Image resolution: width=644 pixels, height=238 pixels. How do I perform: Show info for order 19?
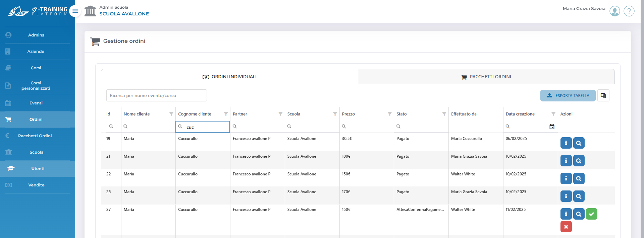click(x=566, y=143)
